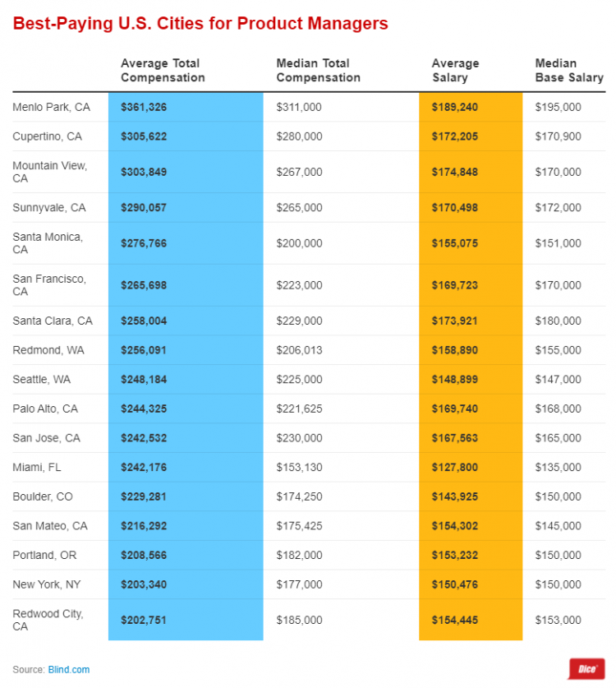
Task: Click the Average Salary column header
Action: (455, 71)
